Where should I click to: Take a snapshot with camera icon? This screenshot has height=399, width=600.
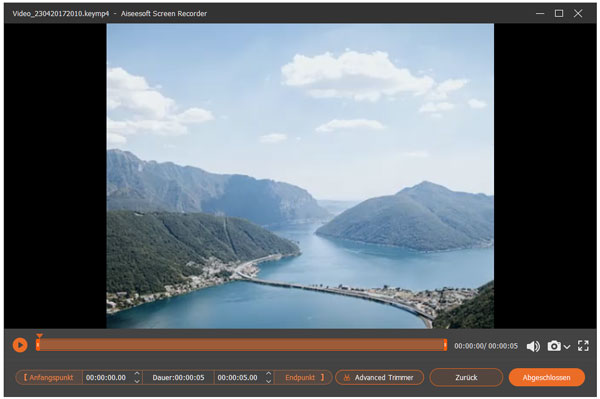point(554,346)
